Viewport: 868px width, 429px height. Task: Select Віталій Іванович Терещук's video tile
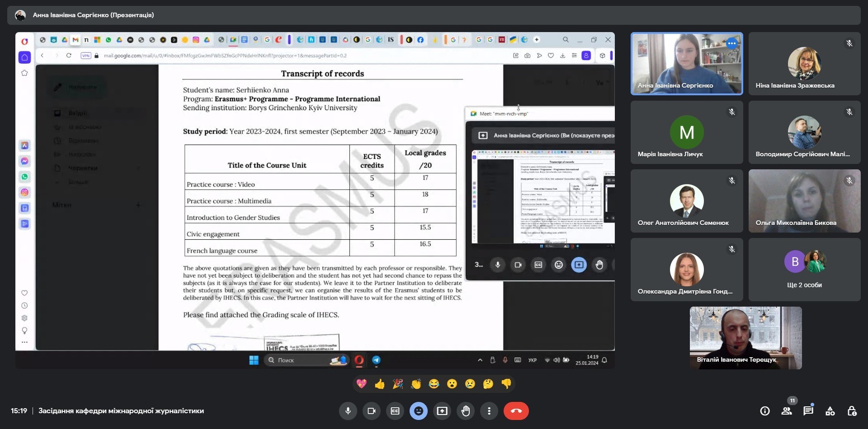click(x=745, y=338)
